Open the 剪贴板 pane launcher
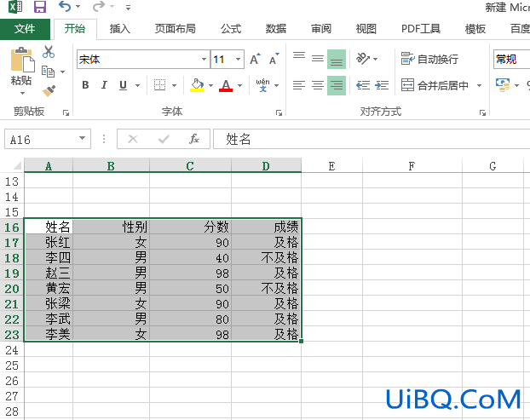The width and height of the screenshot is (530, 420). point(66,112)
